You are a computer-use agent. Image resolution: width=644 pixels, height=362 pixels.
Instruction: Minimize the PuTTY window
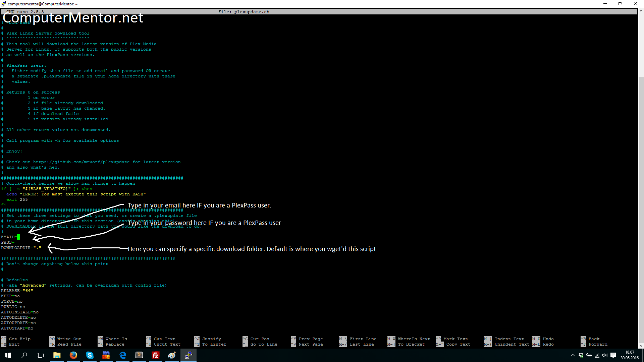point(605,4)
